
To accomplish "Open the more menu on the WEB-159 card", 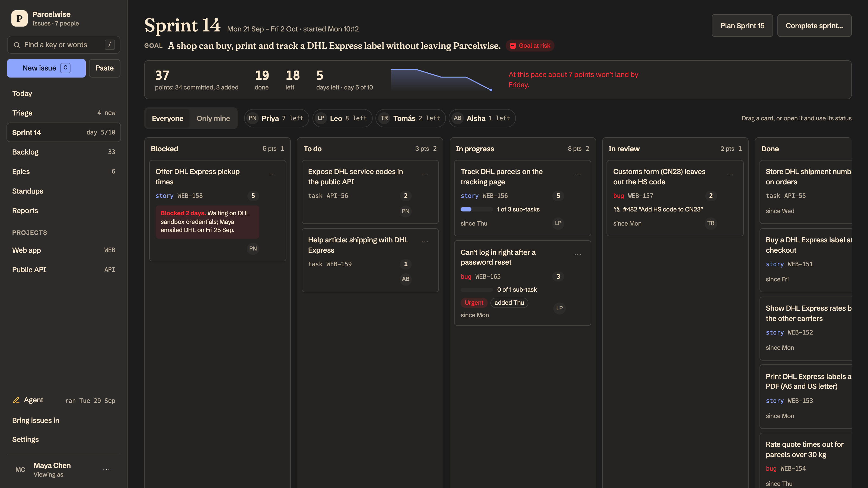I will (x=425, y=242).
